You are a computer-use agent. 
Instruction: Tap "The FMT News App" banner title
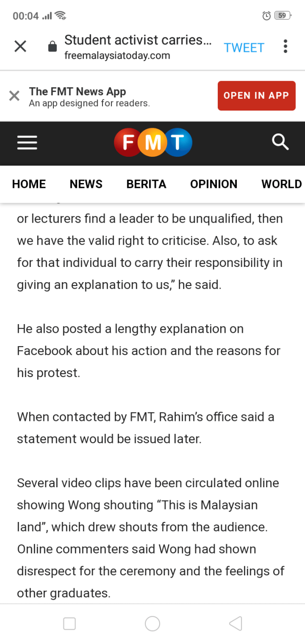(x=78, y=91)
